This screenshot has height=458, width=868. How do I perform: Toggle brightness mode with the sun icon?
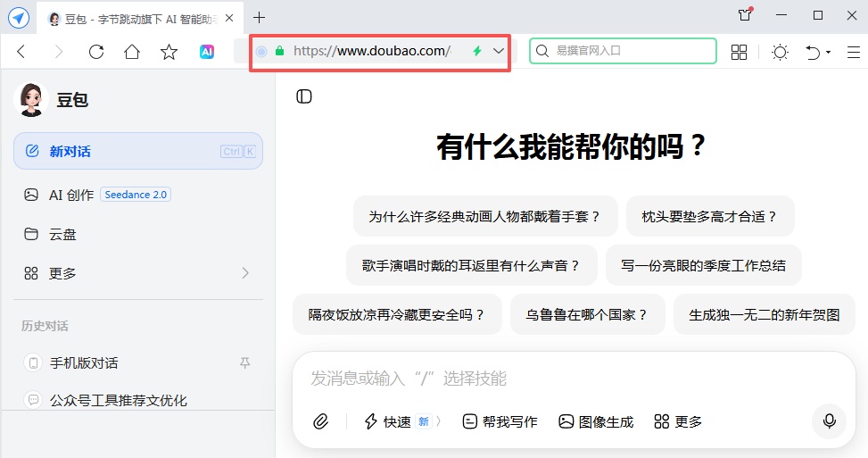780,52
